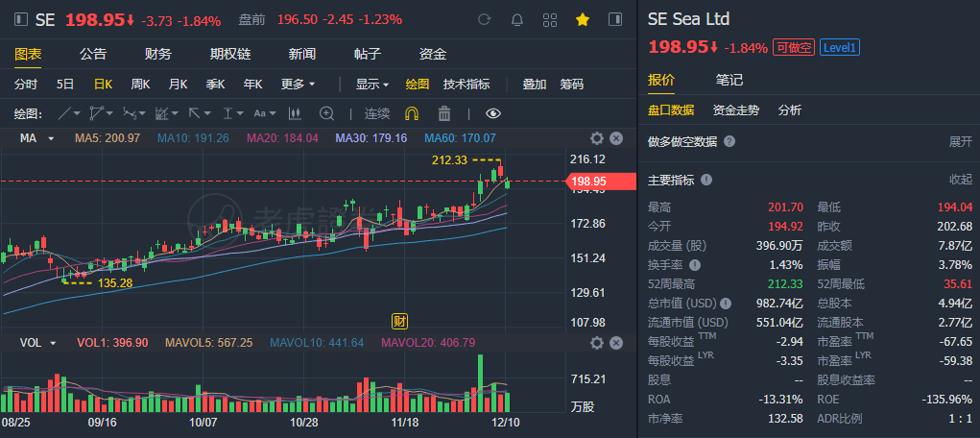The height and width of the screenshot is (438, 980).
Task: Toggle the yellow favorite star
Action: pos(583,20)
